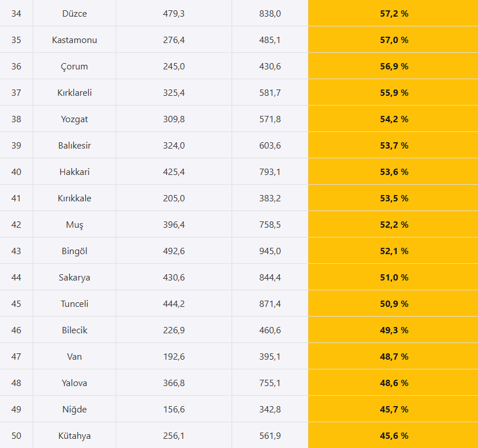
Task: Click the 53,6 % percentage for Hakkari
Action: tap(393, 172)
